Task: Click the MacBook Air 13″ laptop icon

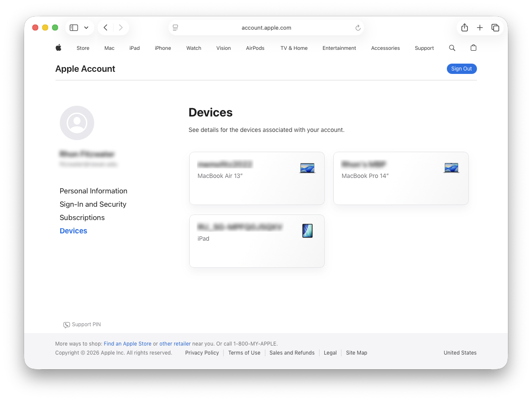Action: pyautogui.click(x=308, y=168)
